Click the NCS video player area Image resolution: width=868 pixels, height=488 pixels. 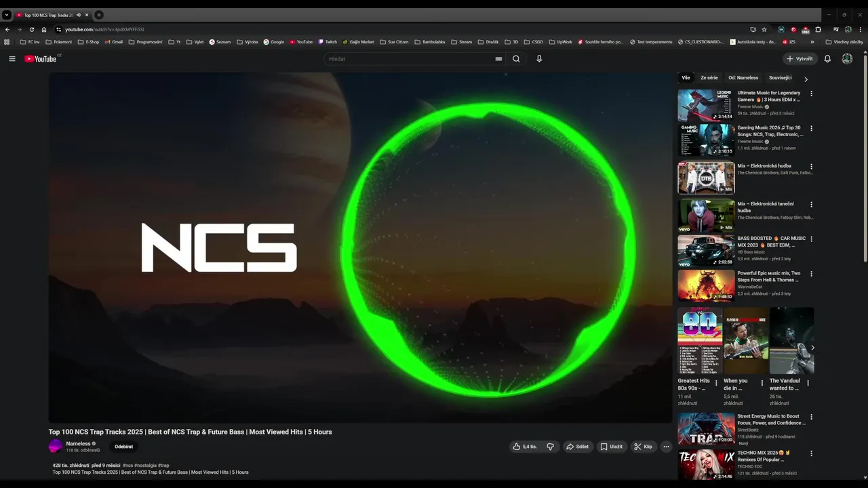tap(360, 247)
